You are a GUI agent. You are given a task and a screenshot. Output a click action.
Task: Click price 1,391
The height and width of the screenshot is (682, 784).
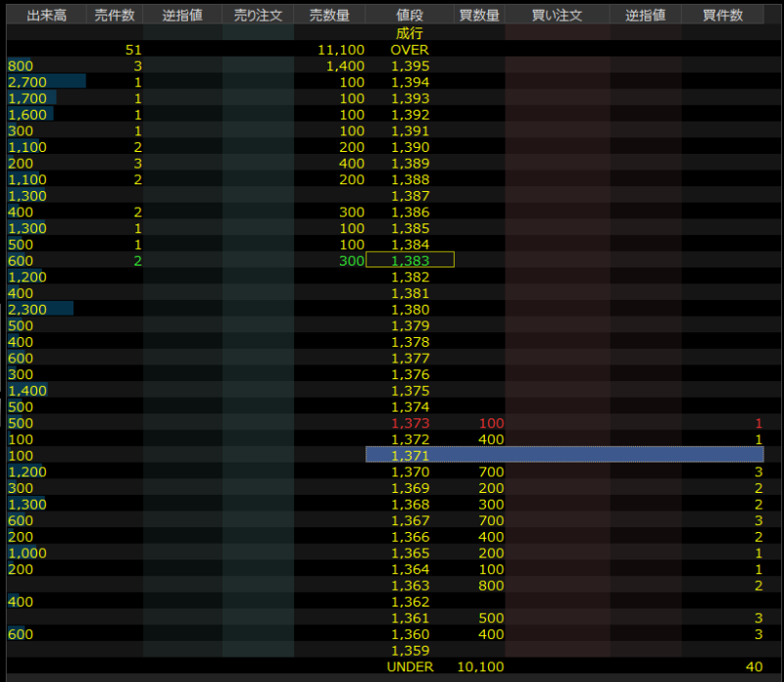(x=410, y=131)
